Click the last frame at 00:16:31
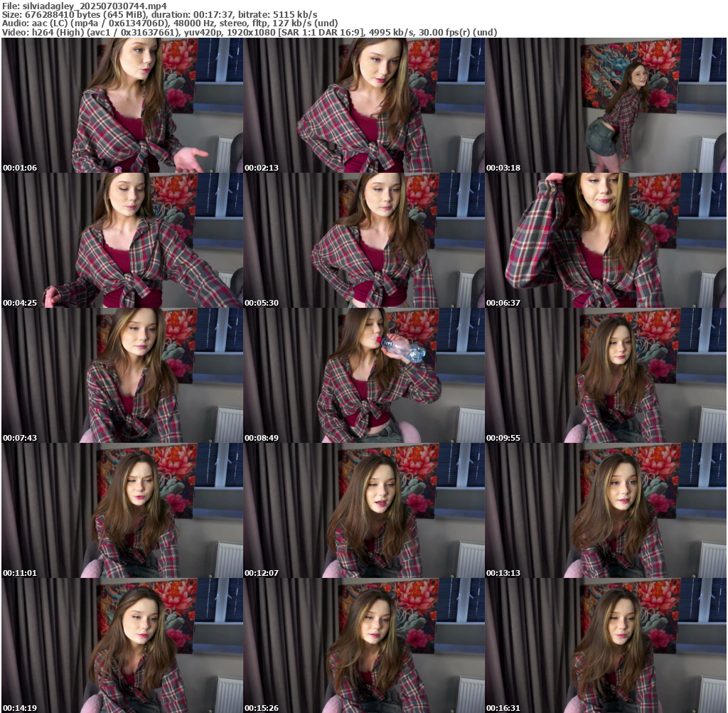The width and height of the screenshot is (728, 713). pos(606,645)
